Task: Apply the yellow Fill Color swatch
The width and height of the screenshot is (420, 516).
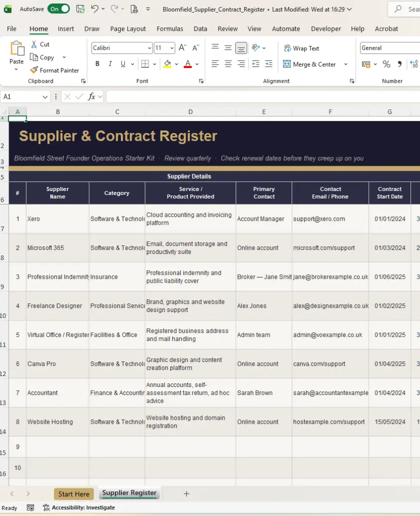Action: coord(167,64)
